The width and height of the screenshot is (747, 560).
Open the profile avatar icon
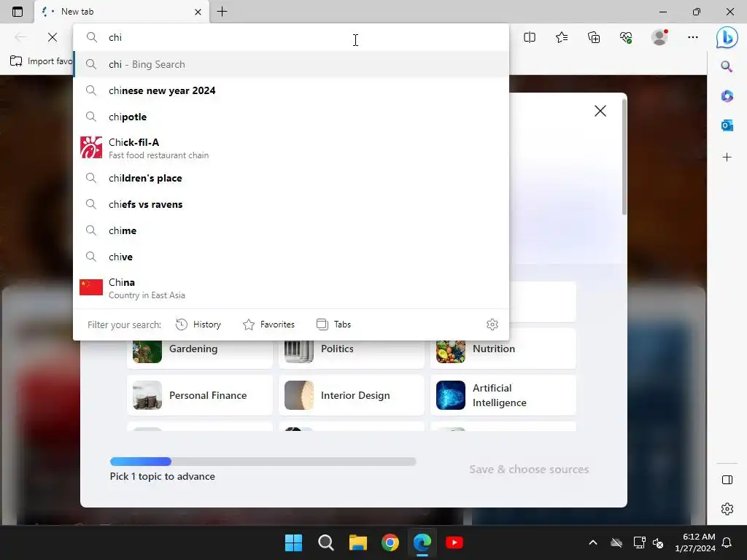(x=659, y=37)
